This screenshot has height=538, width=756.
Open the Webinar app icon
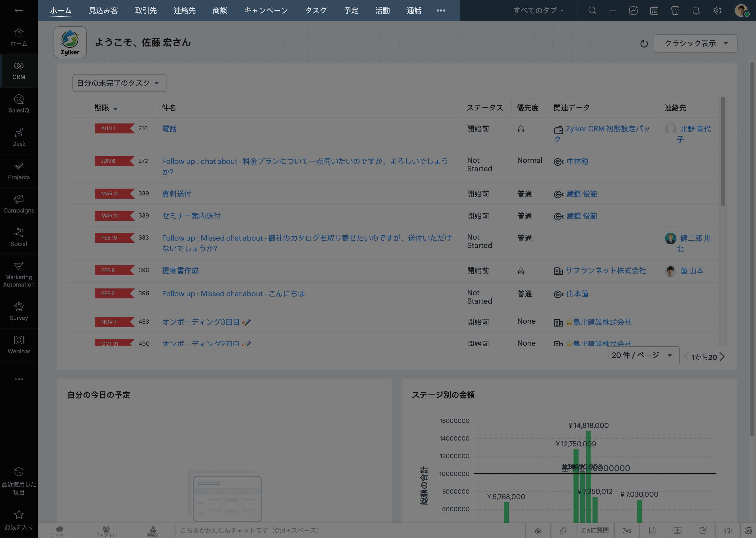pyautogui.click(x=19, y=345)
